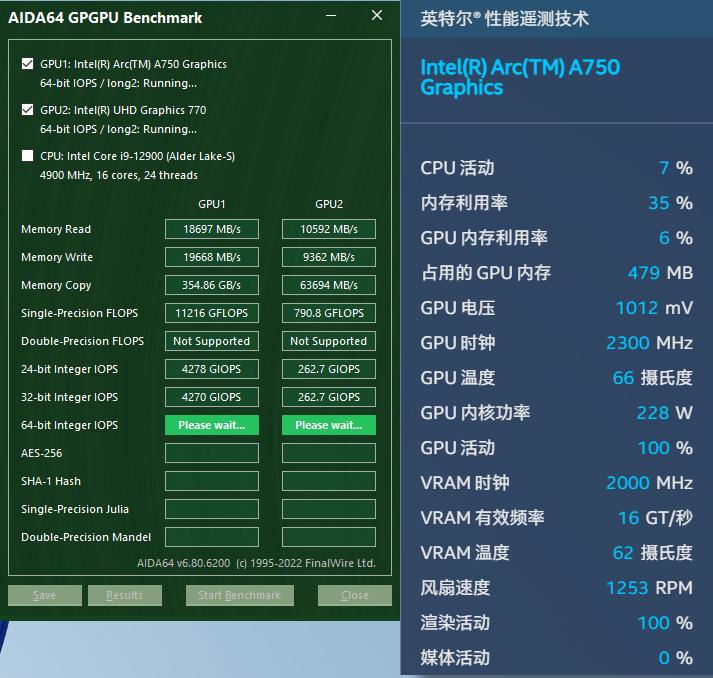Image resolution: width=713 pixels, height=678 pixels.
Task: Click GPU 内核功率 228 W value
Action: tap(664, 413)
